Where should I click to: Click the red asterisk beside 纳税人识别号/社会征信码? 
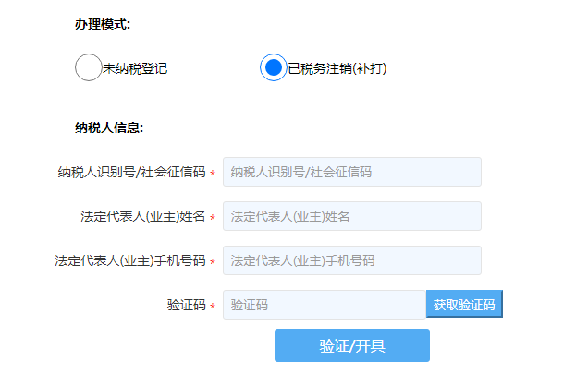point(213,174)
